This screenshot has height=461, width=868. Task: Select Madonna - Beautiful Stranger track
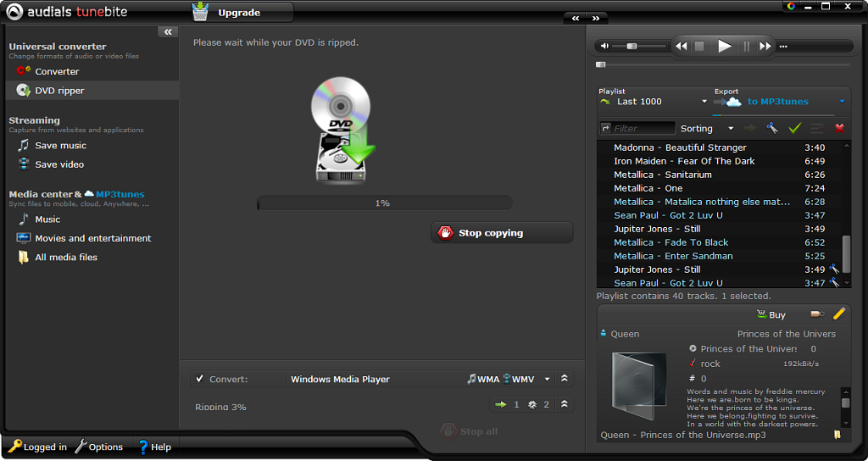[720, 147]
